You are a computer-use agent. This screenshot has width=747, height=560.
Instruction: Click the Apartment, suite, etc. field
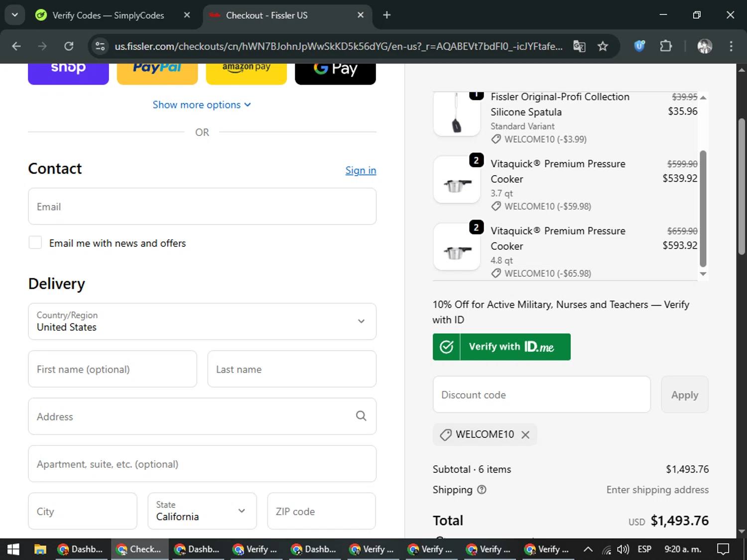202,463
